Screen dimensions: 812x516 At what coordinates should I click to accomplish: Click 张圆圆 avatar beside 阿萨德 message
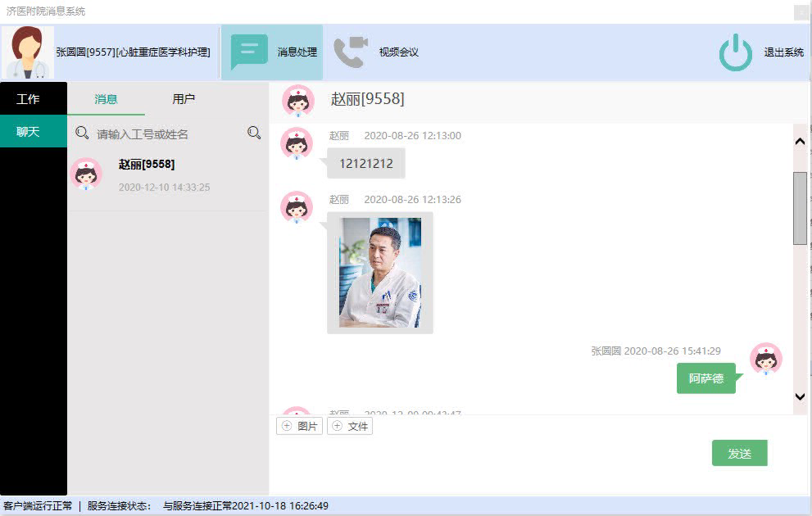point(765,360)
